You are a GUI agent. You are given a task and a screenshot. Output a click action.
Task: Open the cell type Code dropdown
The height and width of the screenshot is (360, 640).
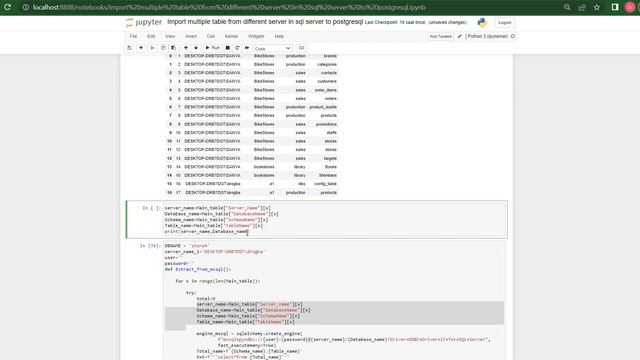tap(272, 49)
